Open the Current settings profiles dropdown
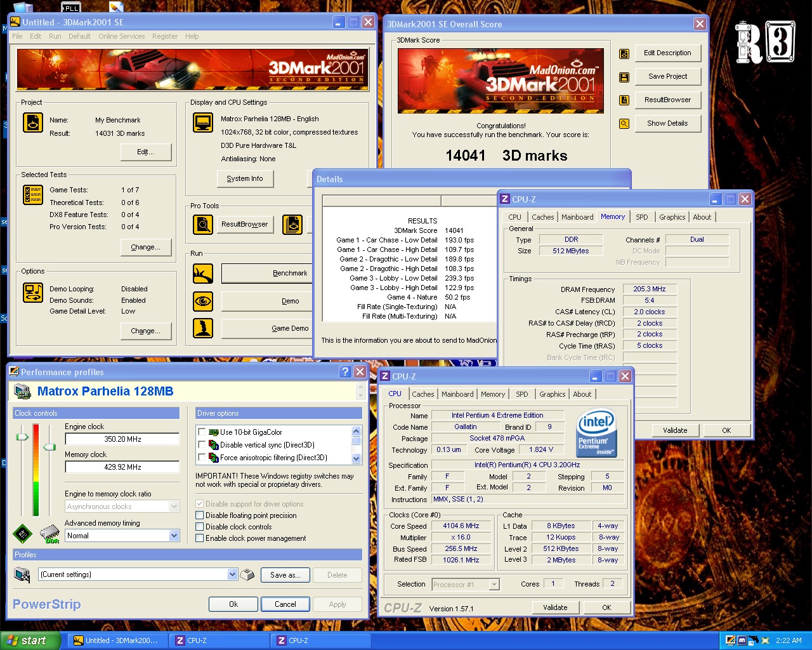The width and height of the screenshot is (812, 650). coord(232,574)
